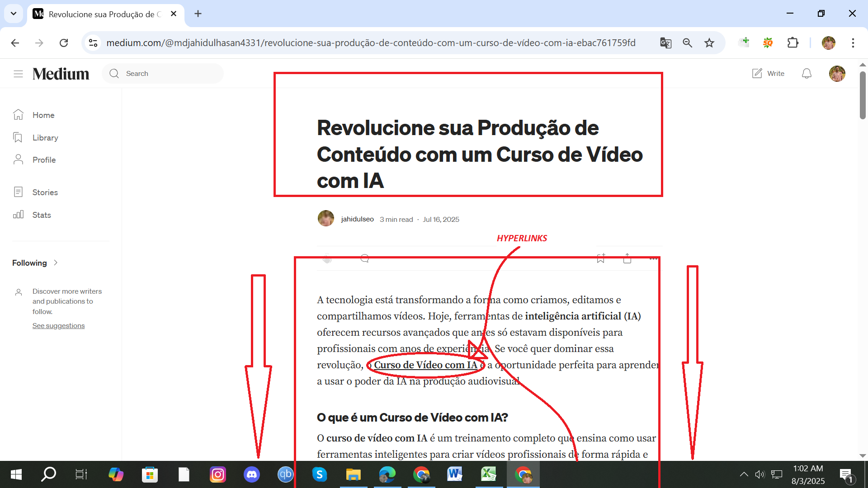Click the Google Translate icon in the address bar

(x=665, y=43)
